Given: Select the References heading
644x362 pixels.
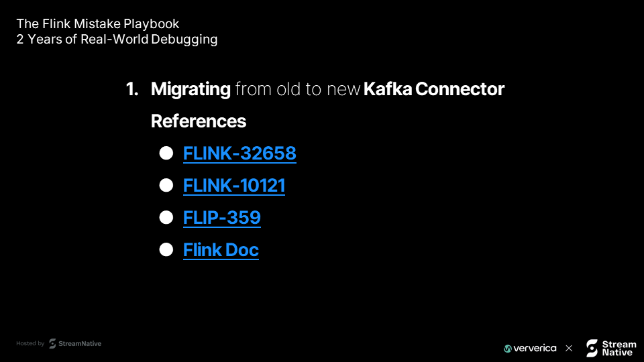Looking at the screenshot, I should 199,121.
